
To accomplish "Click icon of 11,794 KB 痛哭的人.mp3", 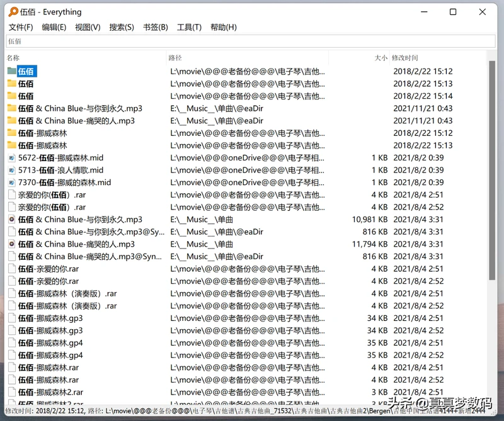I will click(11, 244).
